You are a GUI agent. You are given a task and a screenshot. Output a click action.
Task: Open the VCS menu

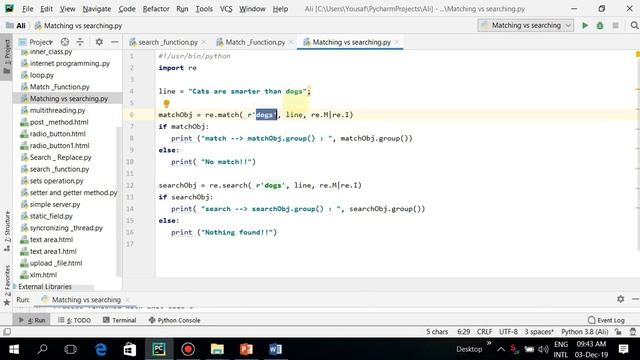tap(226, 9)
